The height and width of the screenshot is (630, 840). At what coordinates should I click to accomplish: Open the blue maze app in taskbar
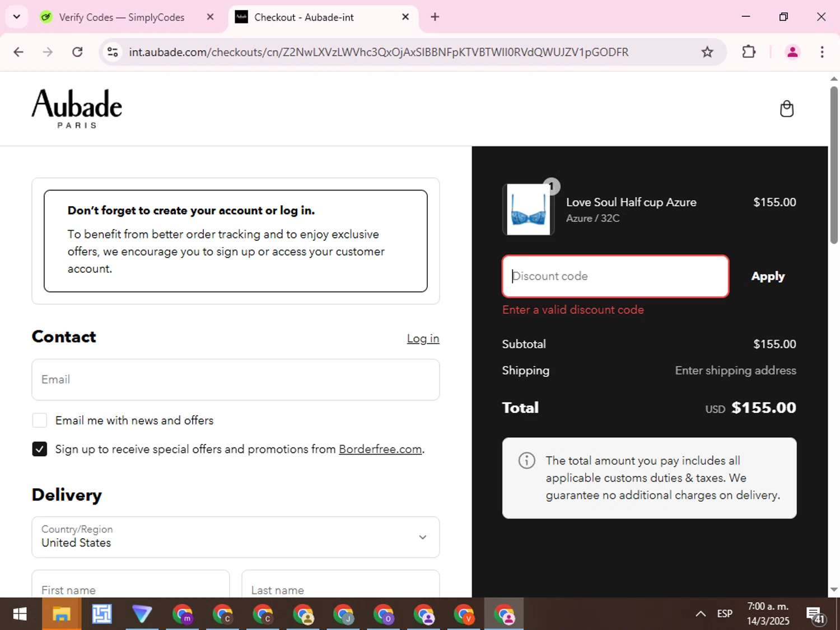pos(102,614)
